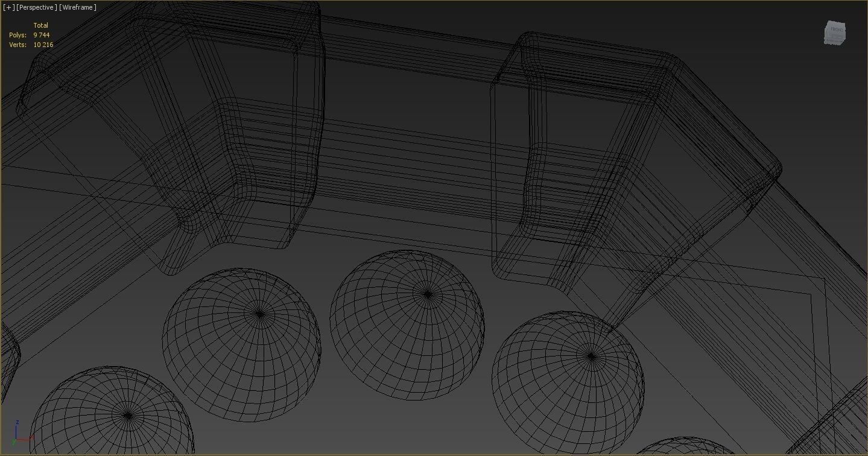
Task: Click the Total statistics header label
Action: (41, 25)
